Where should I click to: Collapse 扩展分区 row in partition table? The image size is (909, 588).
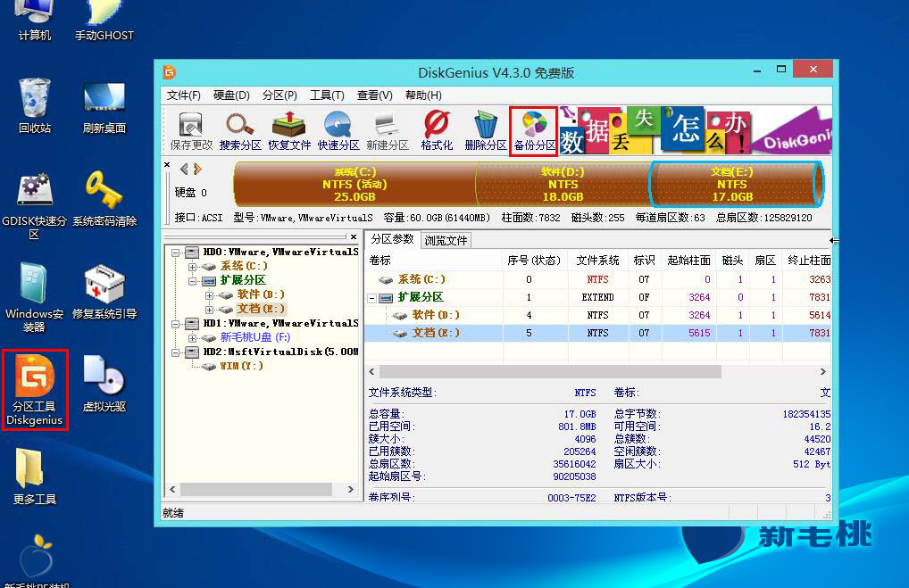pyautogui.click(x=372, y=298)
